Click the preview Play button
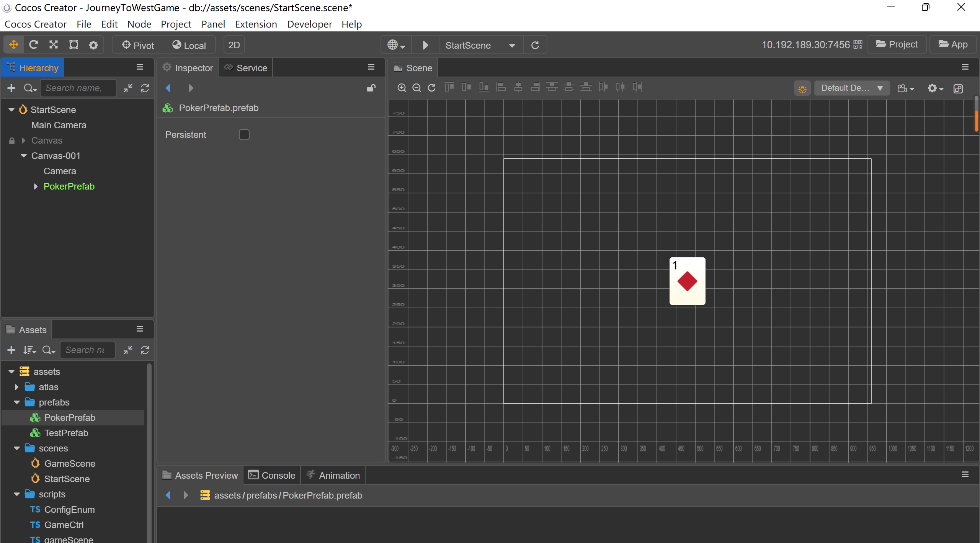Screen dimensions: 980x543 click(425, 45)
